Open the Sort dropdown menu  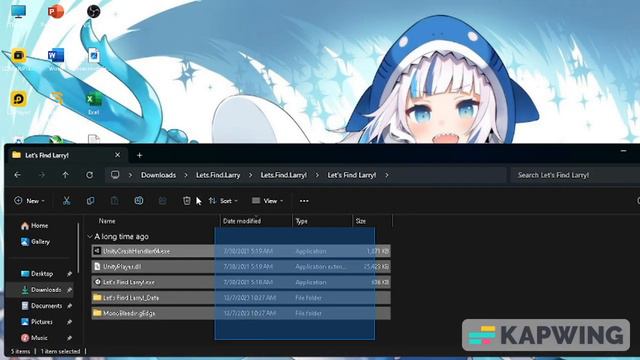tap(223, 201)
